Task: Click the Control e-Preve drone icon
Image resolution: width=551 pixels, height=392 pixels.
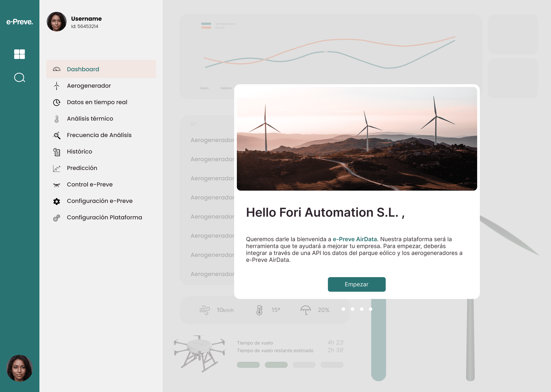Action: [x=56, y=185]
